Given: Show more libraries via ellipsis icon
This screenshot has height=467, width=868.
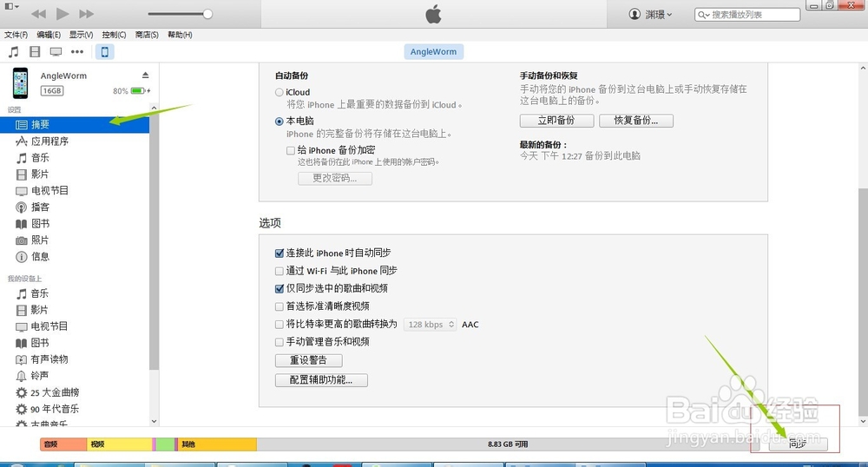Looking at the screenshot, I should click(x=77, y=52).
